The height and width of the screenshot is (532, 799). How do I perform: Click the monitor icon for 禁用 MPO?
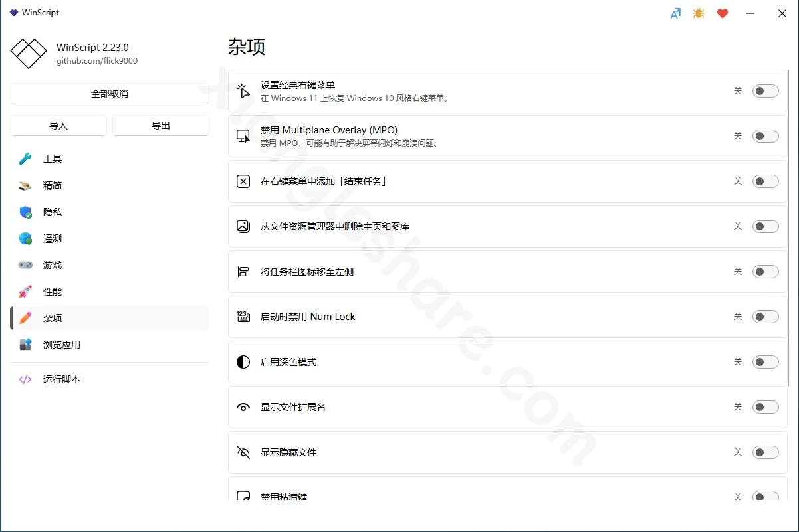[x=243, y=136]
